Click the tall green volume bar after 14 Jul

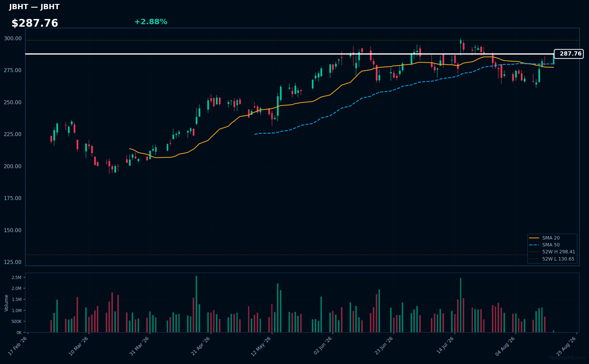461,305
